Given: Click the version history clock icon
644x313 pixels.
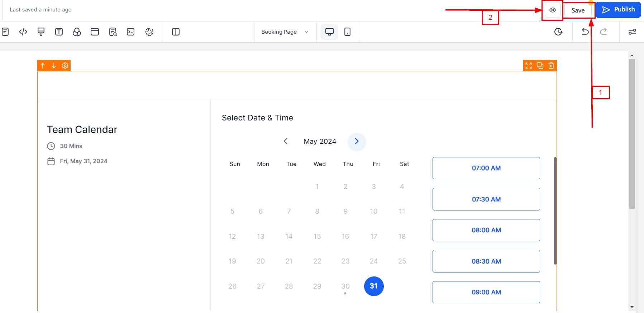Looking at the screenshot, I should click(x=558, y=32).
